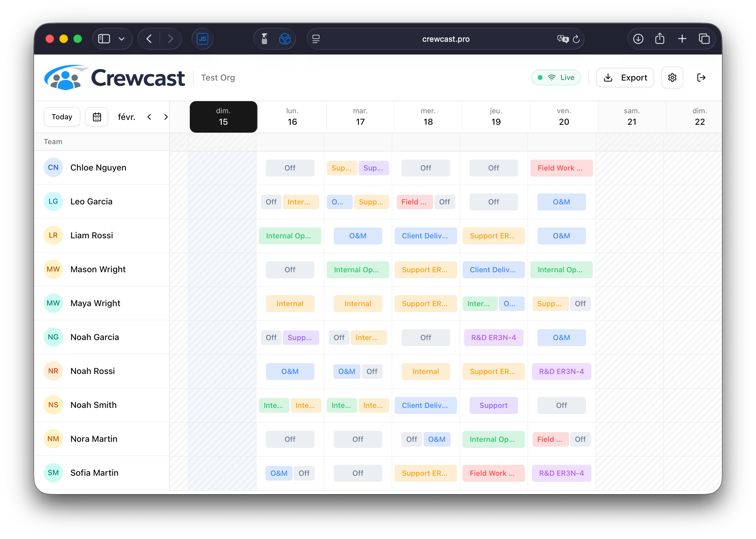Open the downloads icon in the browser toolbar
Image resolution: width=756 pixels, height=539 pixels.
(637, 39)
